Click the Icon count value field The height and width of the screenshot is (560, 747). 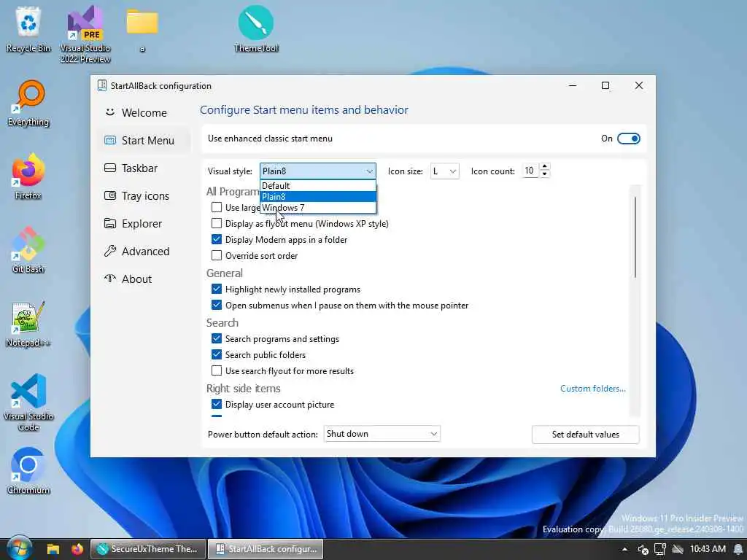pyautogui.click(x=530, y=171)
